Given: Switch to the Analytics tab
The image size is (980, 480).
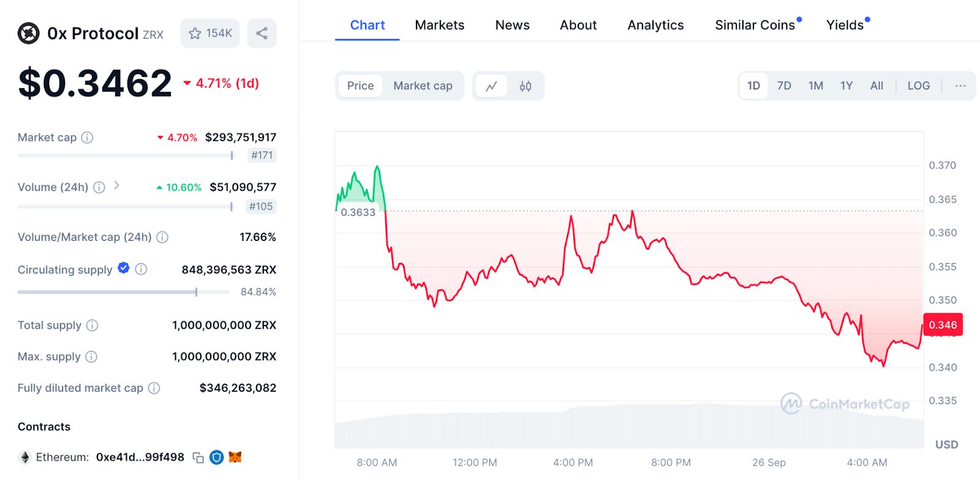Looking at the screenshot, I should click(x=655, y=25).
